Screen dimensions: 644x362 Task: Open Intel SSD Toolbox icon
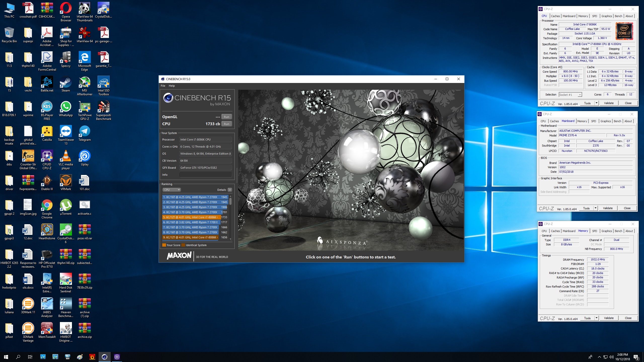(x=104, y=86)
